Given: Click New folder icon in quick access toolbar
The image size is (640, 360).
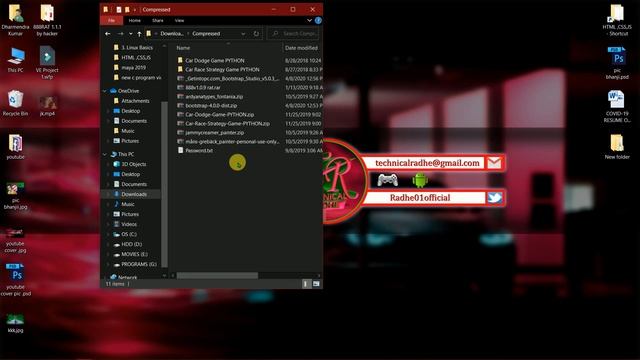Looking at the screenshot, I should point(127,9).
